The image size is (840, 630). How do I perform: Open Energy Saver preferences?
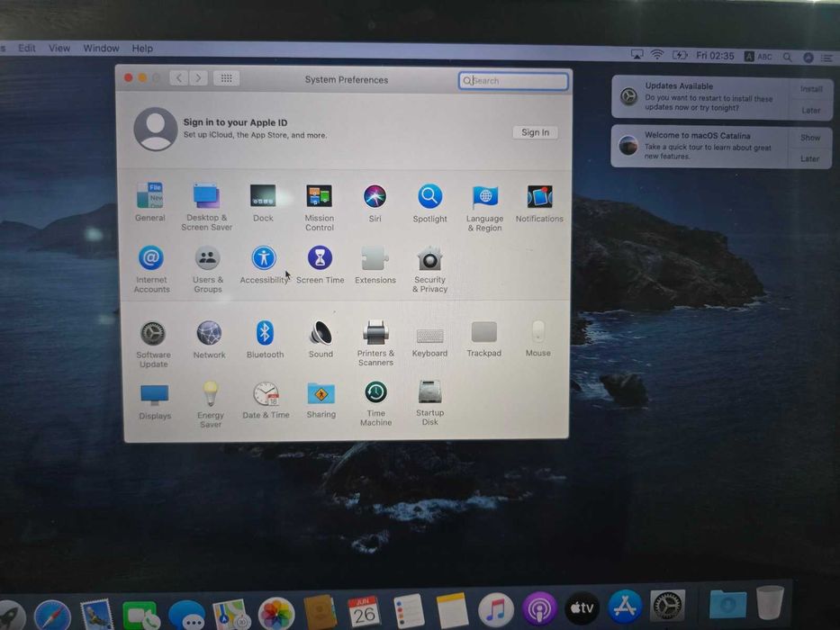point(211,405)
